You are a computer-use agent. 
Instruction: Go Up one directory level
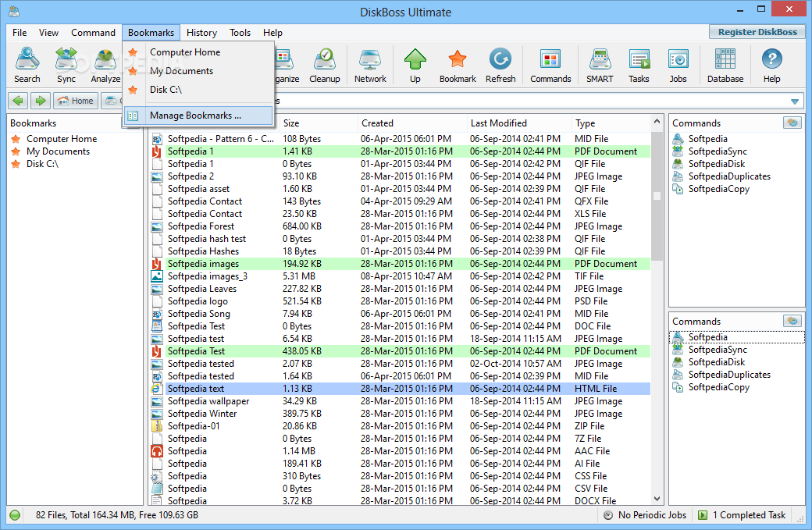(x=415, y=66)
